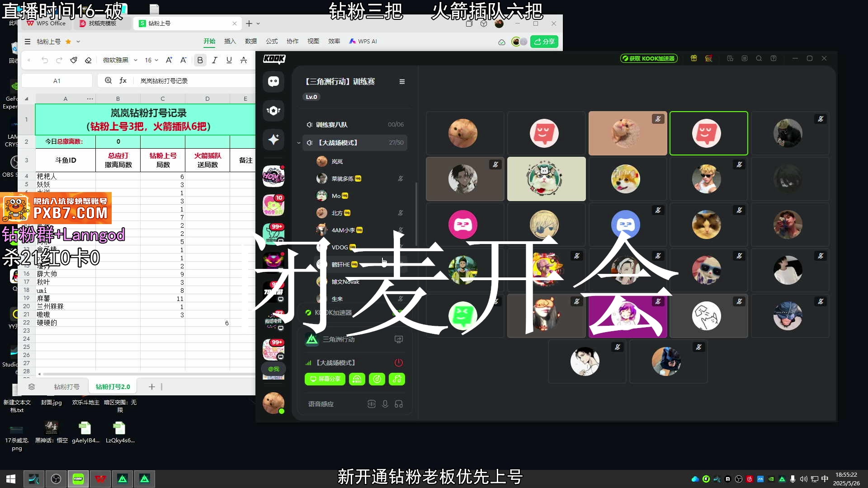Click the screen share icon beside 三角洲行动
The image size is (868, 488).
click(399, 339)
